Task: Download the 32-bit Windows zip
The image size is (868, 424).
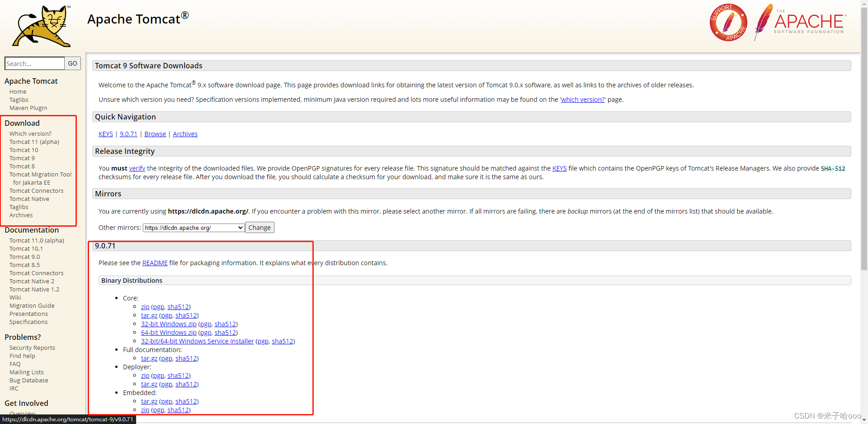Action: [169, 324]
